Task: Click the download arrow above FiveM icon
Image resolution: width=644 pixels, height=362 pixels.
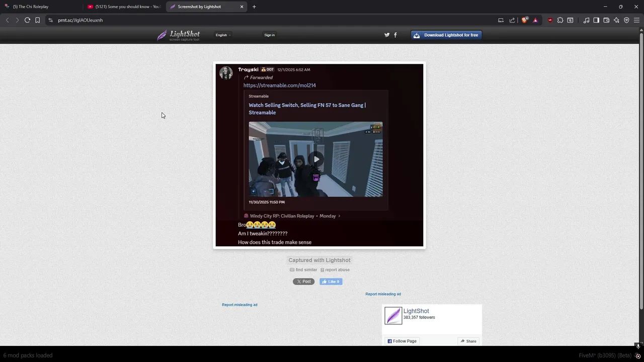Action: 638,346
